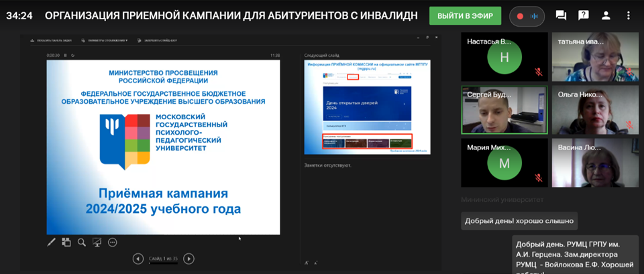Toggle the red recording indicator button
The height and width of the screenshot is (274, 644).
tap(520, 16)
